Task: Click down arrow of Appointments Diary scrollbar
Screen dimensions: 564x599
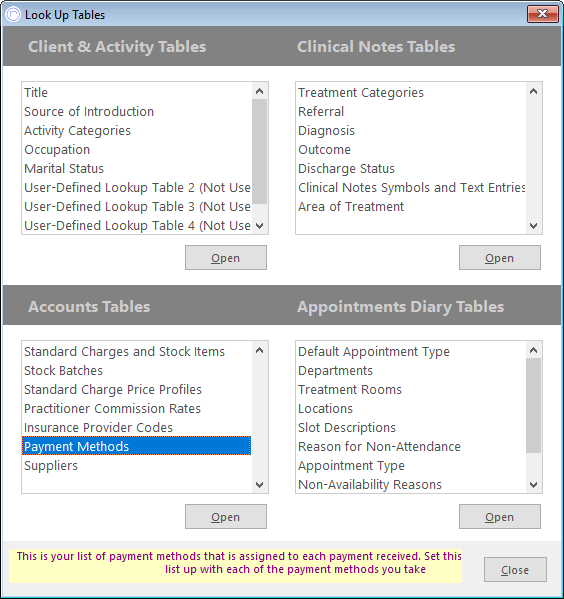Action: (x=533, y=485)
